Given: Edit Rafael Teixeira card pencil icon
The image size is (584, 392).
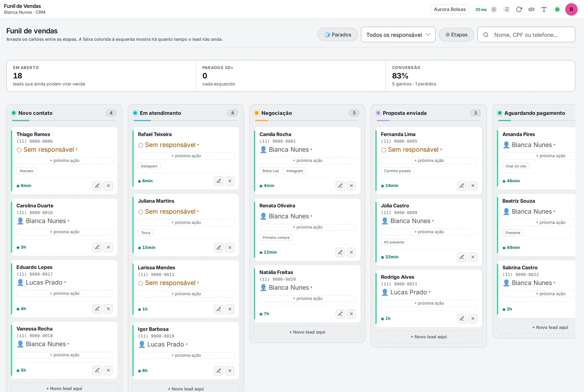Looking at the screenshot, I should (219, 181).
